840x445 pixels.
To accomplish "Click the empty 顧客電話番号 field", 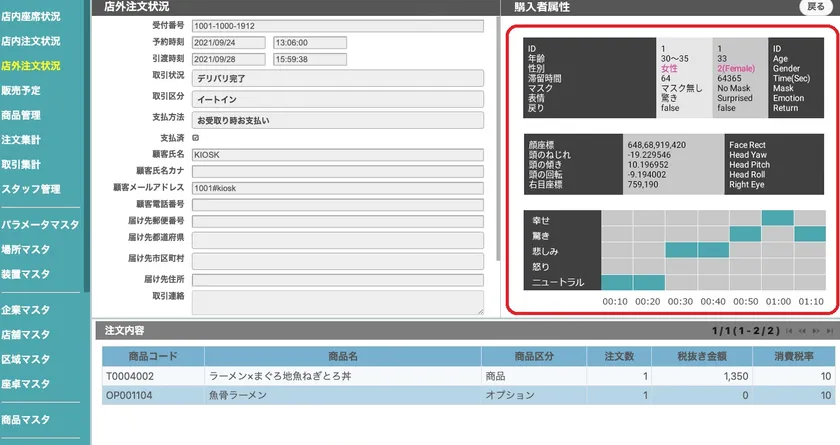I will [337, 204].
